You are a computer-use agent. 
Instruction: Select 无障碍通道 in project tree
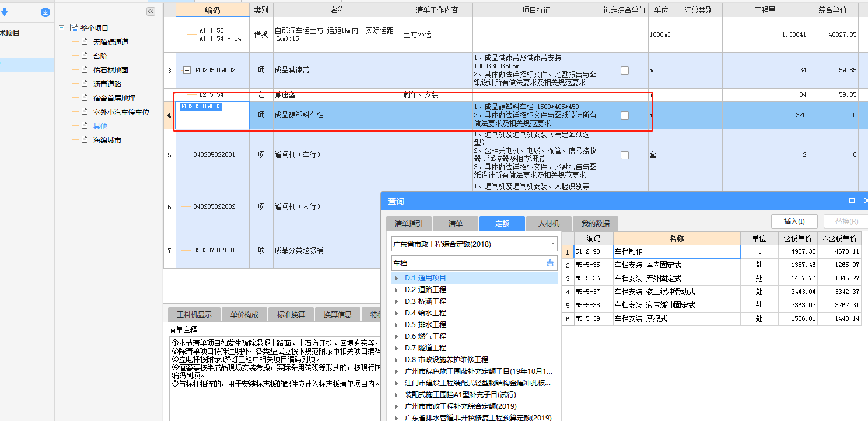[111, 42]
